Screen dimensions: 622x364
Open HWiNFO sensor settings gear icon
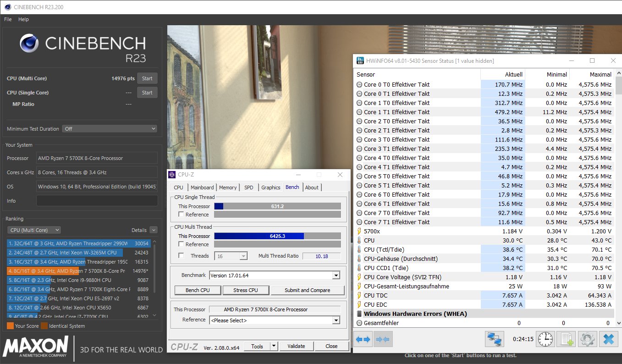click(588, 339)
